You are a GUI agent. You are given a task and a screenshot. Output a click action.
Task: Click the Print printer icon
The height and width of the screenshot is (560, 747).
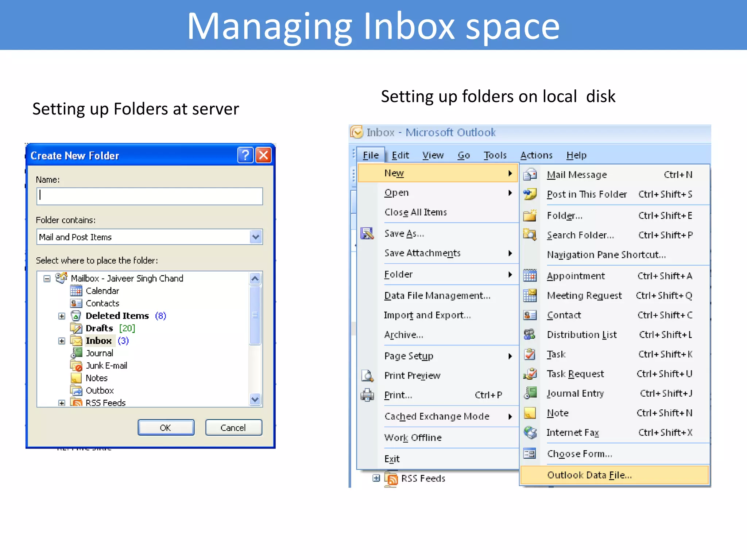click(x=367, y=395)
